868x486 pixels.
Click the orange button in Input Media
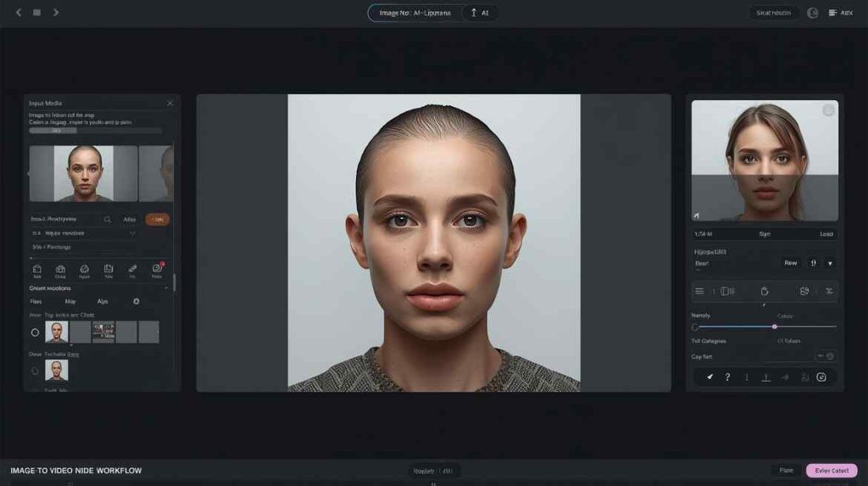click(157, 220)
